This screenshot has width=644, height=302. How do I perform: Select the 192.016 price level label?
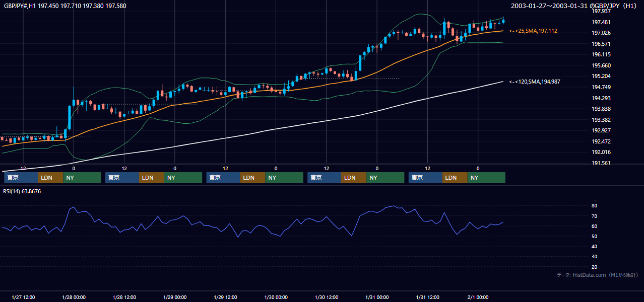coord(601,153)
